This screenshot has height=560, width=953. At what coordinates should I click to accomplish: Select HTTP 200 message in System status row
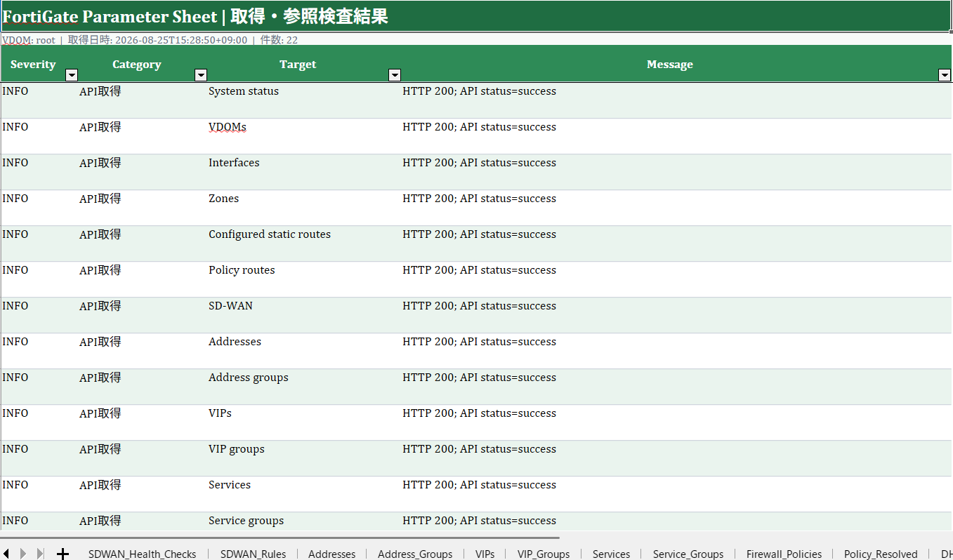click(676, 100)
